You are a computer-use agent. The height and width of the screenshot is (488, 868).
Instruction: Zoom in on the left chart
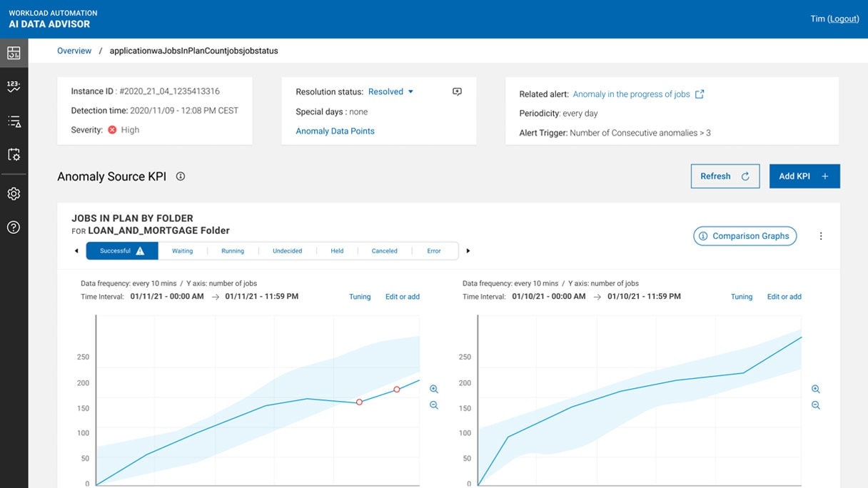coord(433,389)
